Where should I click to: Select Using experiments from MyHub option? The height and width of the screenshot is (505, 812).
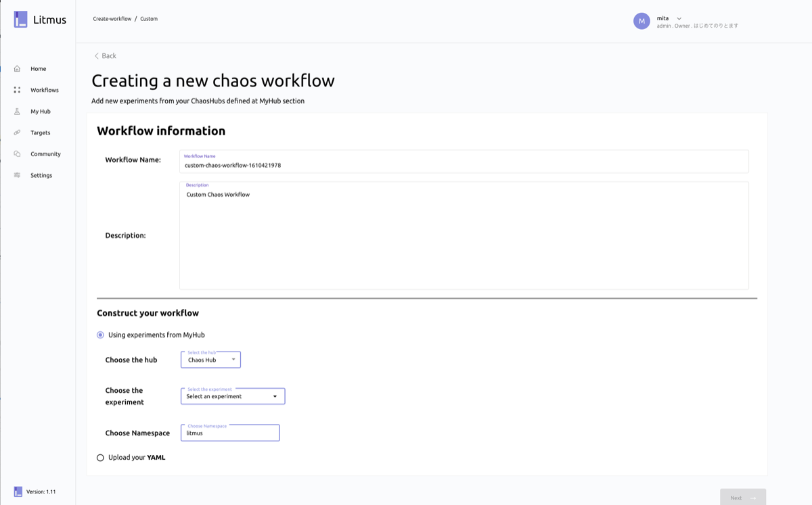pyautogui.click(x=101, y=335)
